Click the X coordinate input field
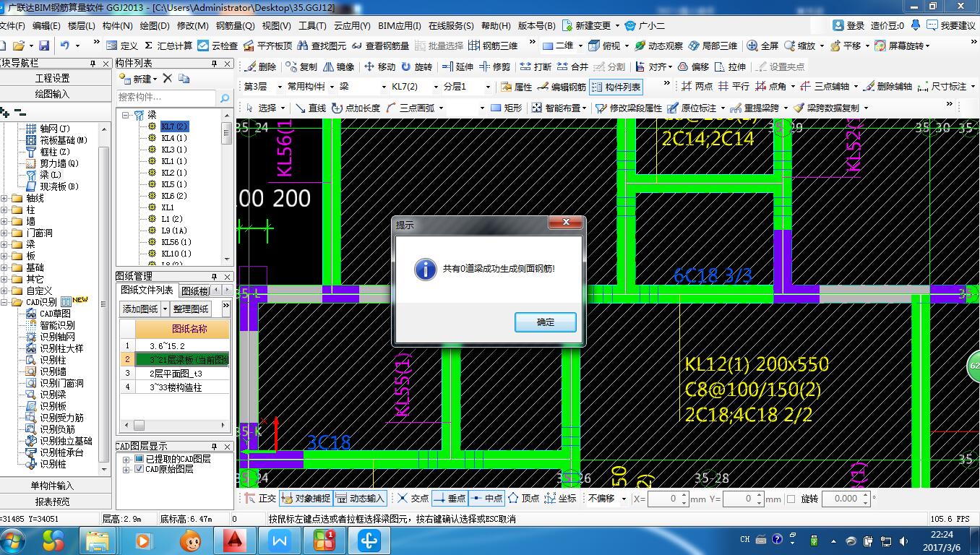 pos(669,499)
